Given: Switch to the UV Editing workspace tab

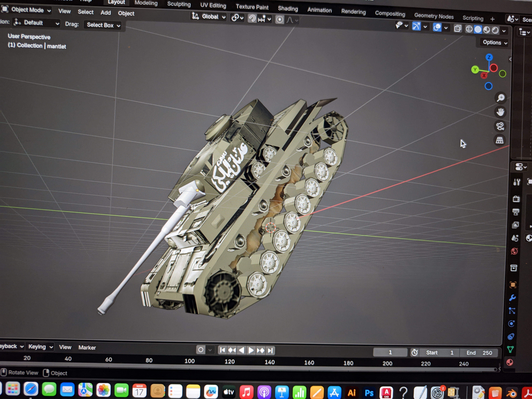Looking at the screenshot, I should 213,6.
